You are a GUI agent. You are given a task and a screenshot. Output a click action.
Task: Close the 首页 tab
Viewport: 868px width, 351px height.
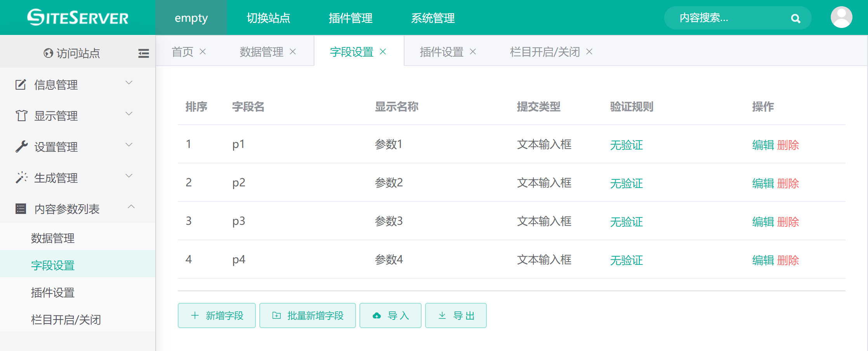[203, 52]
